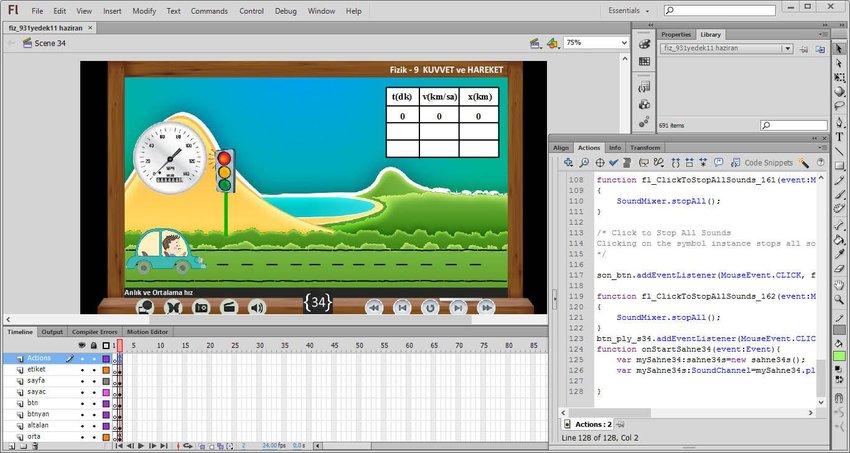Click the Show code hint icon
This screenshot has width=850, height=453.
coord(643,162)
